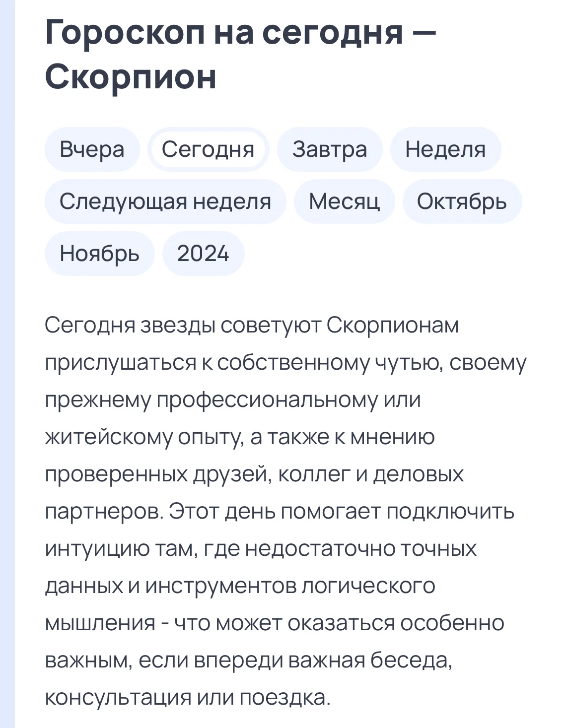Viewport: 566px width, 728px height.
Task: Open the Неделя horoscope tab
Action: [x=445, y=149]
